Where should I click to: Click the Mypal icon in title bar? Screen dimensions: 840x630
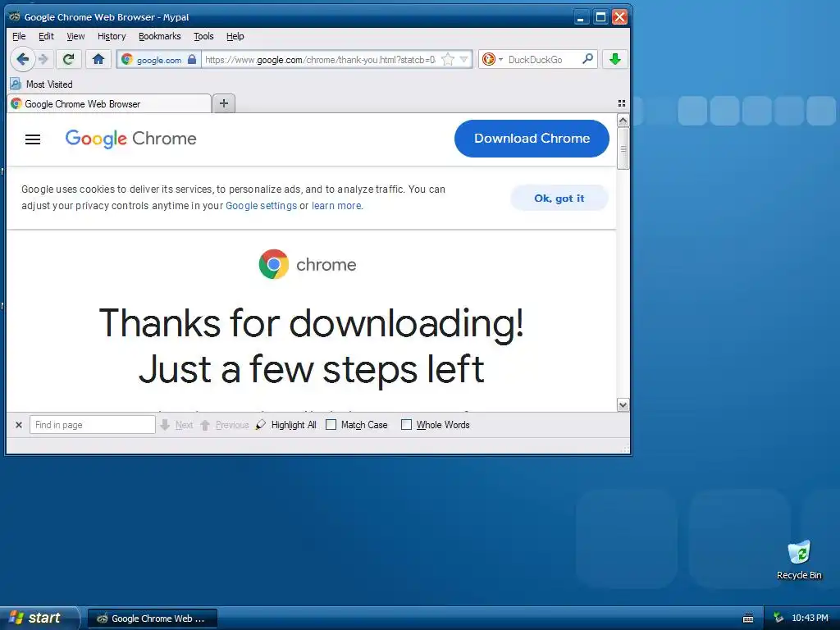coord(15,16)
